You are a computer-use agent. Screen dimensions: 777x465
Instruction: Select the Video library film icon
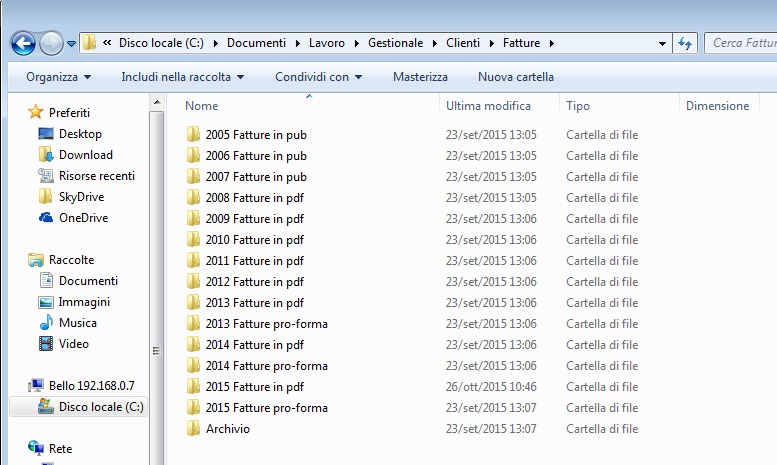coord(45,344)
